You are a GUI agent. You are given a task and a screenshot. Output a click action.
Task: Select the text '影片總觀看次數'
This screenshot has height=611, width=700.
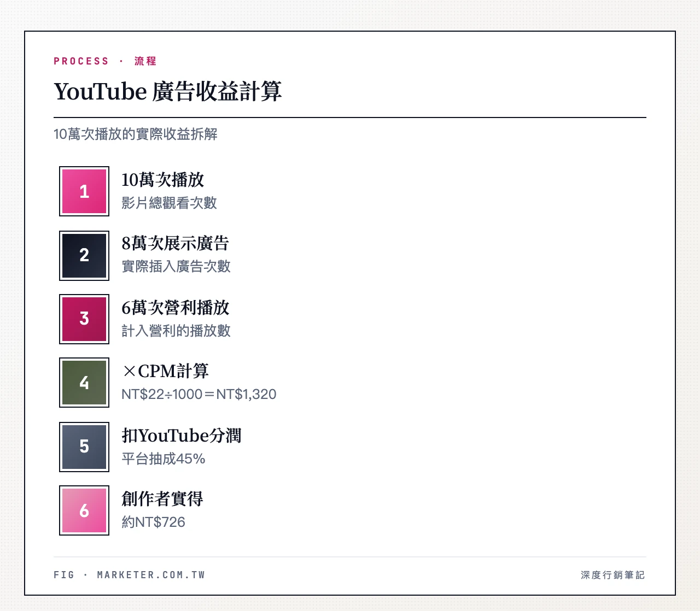[x=169, y=203]
